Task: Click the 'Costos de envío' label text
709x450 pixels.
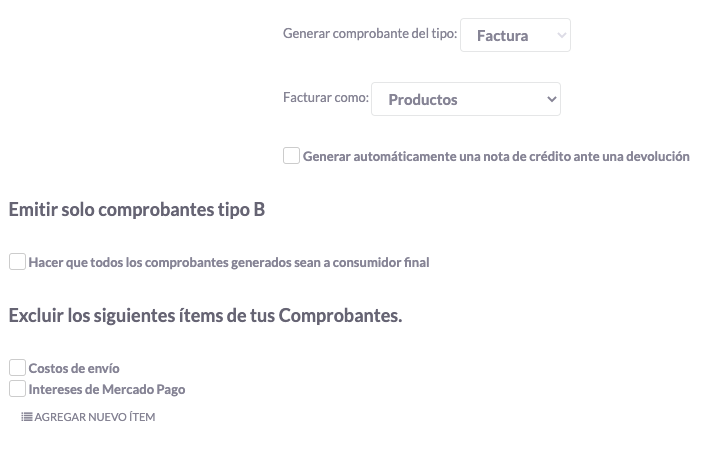Action: (x=74, y=369)
